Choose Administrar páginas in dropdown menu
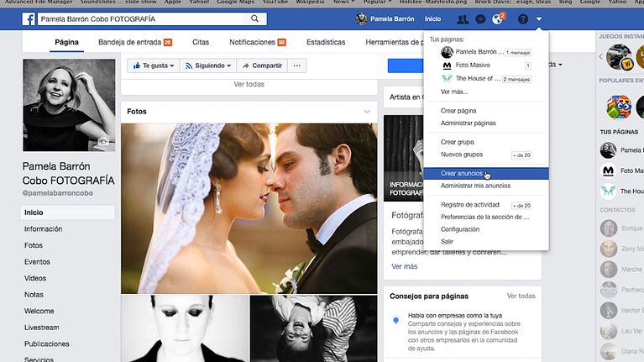644x362 pixels. 468,123
